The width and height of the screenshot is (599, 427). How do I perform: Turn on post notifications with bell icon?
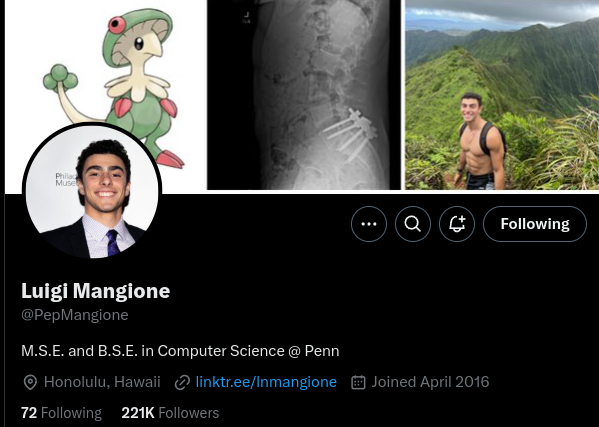point(457,224)
